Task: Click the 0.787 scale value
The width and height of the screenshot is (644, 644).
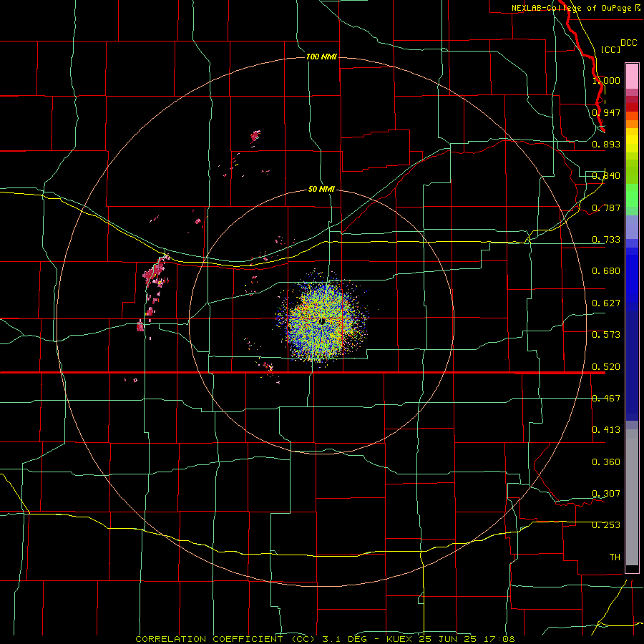Action: [x=606, y=208]
